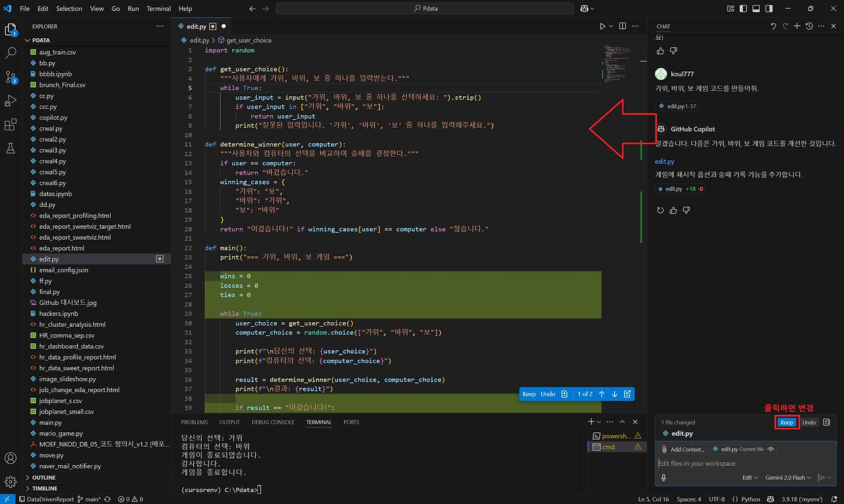Start a new chat with the plus icon
The image size is (844, 504).
(797, 26)
